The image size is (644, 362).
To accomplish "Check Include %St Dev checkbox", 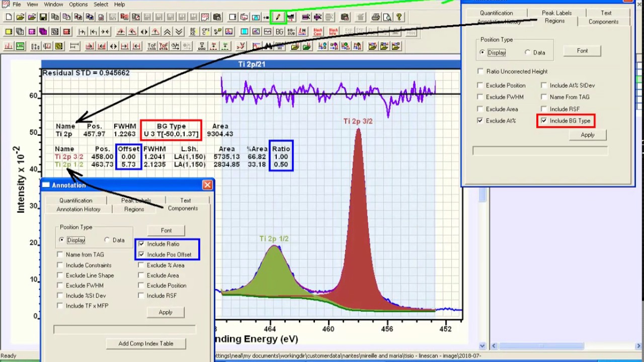I will pos(60,296).
